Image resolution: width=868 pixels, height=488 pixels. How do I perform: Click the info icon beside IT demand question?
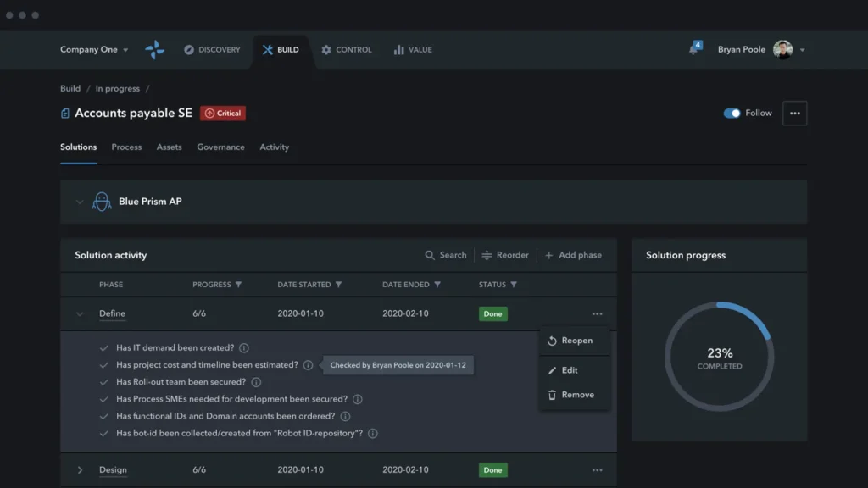click(244, 347)
